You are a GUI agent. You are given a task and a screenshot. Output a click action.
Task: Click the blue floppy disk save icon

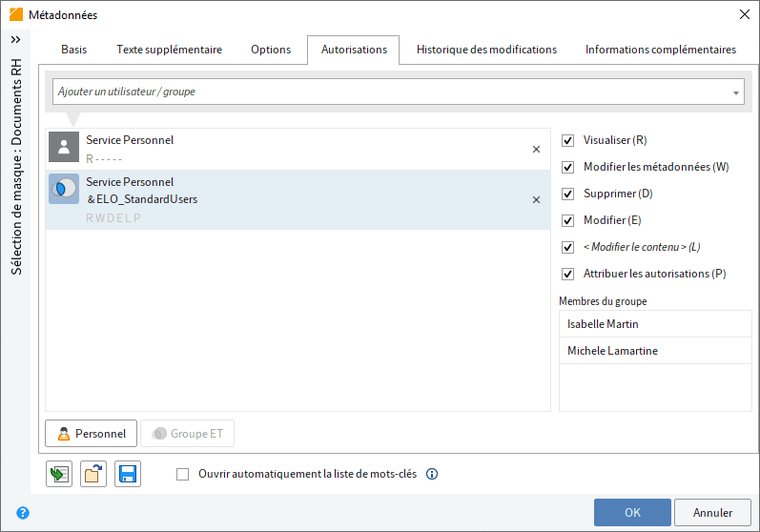click(128, 474)
